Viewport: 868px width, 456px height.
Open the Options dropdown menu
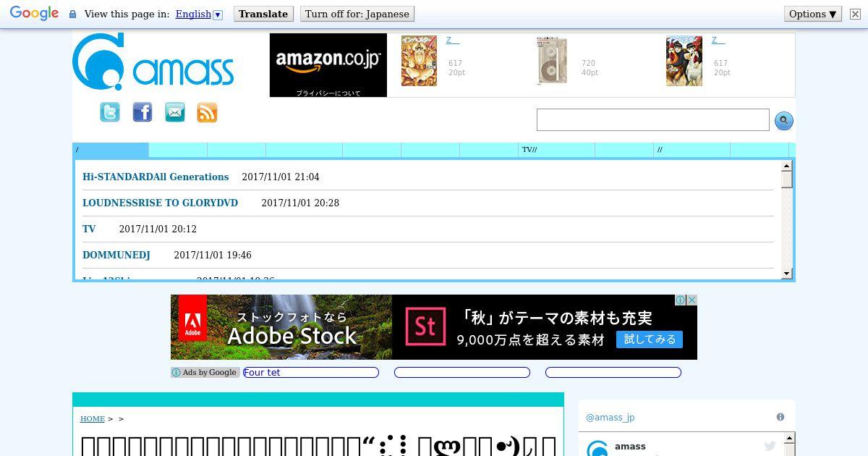[x=813, y=14]
